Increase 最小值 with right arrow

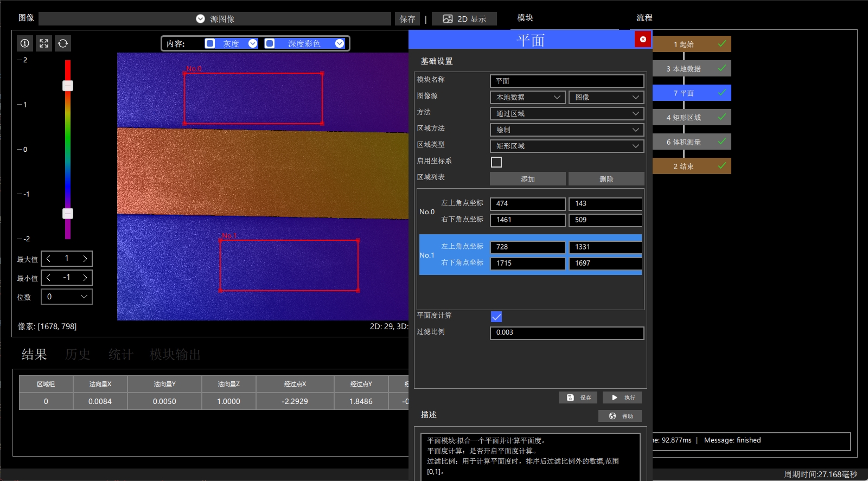pyautogui.click(x=85, y=278)
